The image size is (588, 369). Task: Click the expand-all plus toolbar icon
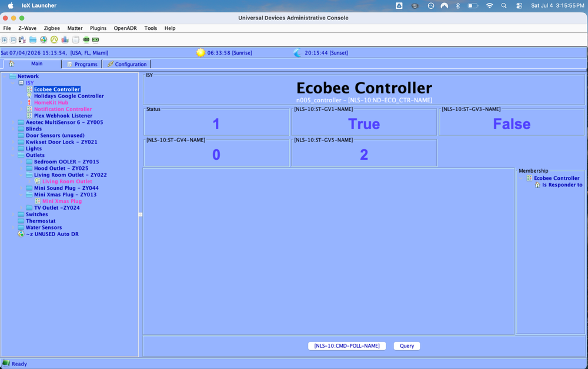[x=5, y=40]
